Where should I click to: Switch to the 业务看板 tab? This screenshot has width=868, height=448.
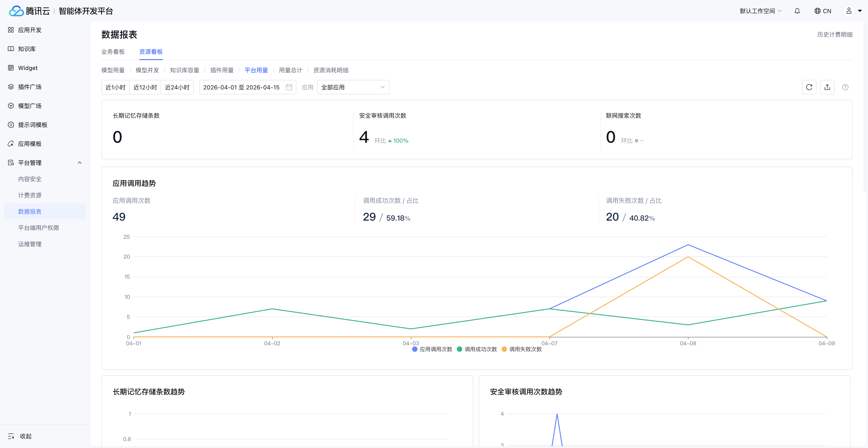pos(113,51)
